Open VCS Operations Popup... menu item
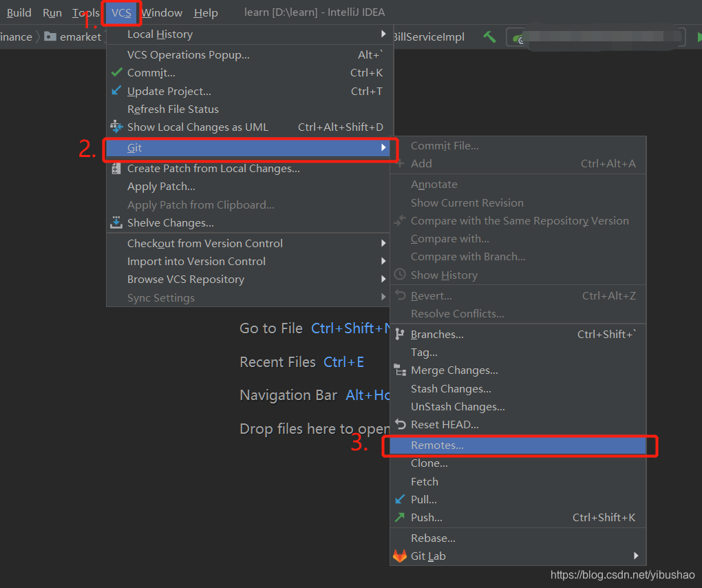This screenshot has width=702, height=588. 250,54
